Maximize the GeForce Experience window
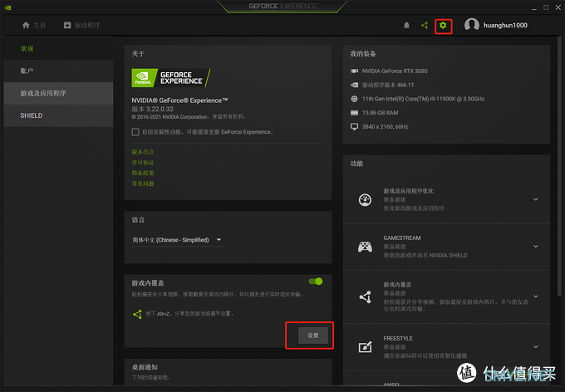565x392 pixels. tap(546, 7)
